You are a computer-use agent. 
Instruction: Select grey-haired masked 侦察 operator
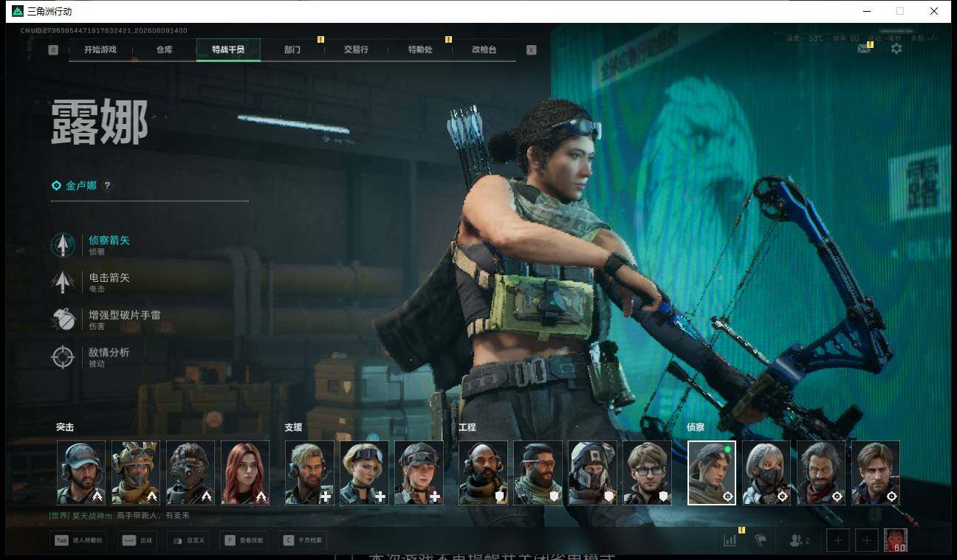tap(766, 473)
